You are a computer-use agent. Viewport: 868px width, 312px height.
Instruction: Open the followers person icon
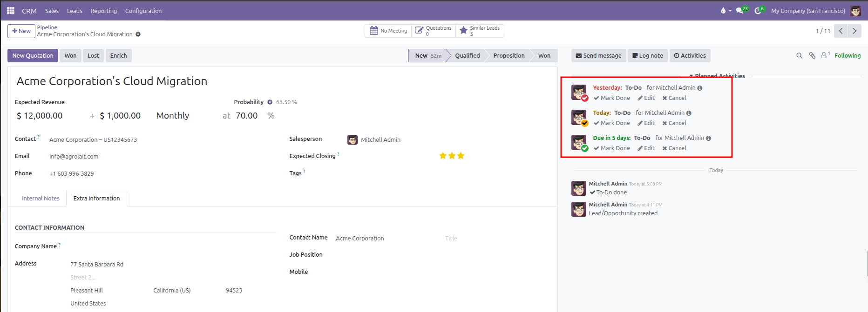tap(825, 55)
